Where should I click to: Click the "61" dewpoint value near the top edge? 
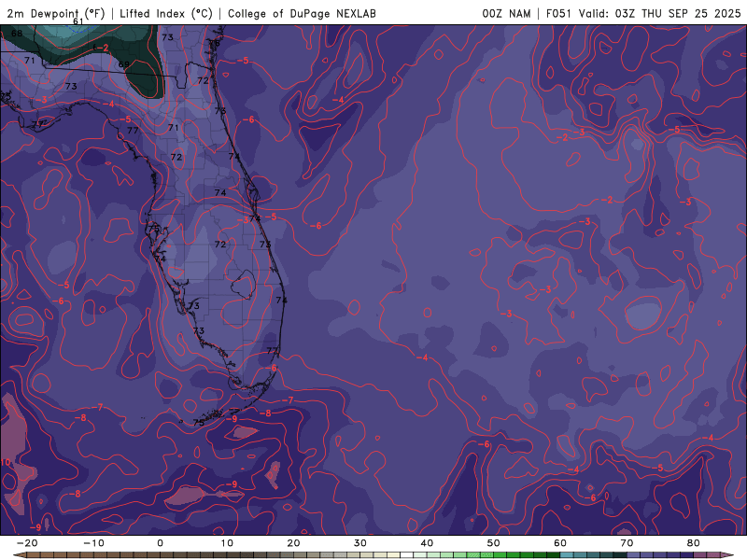78,21
